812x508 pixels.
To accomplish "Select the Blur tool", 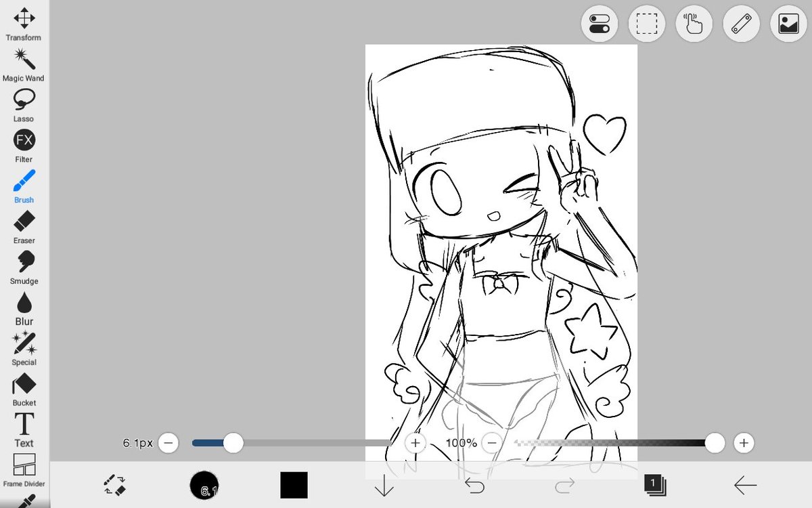I will point(24,309).
